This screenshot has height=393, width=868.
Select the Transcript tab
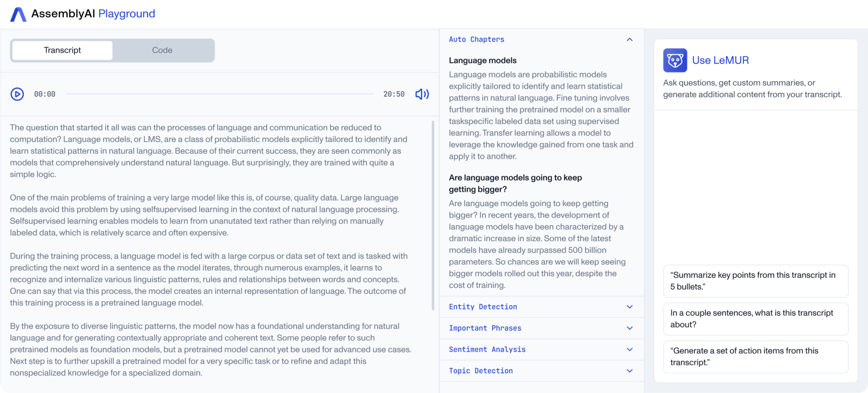62,50
